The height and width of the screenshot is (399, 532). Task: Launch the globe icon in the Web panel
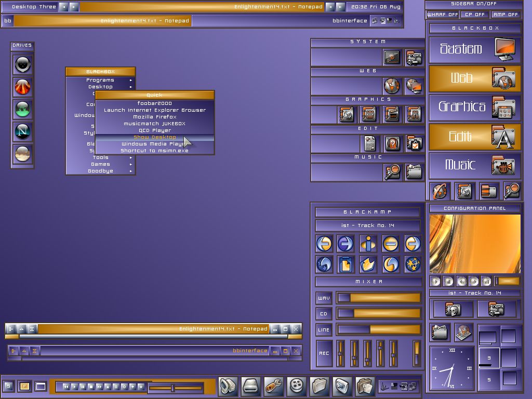(x=392, y=86)
